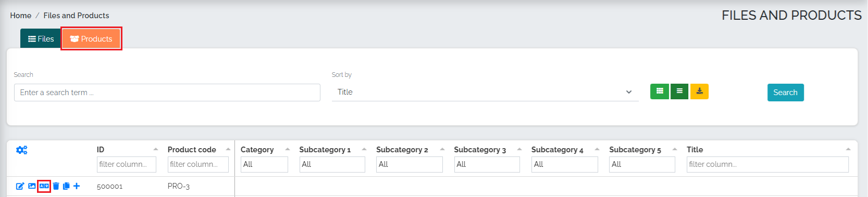Open the Subcategory 1 filter dropdown
The height and width of the screenshot is (197, 868).
pos(332,164)
